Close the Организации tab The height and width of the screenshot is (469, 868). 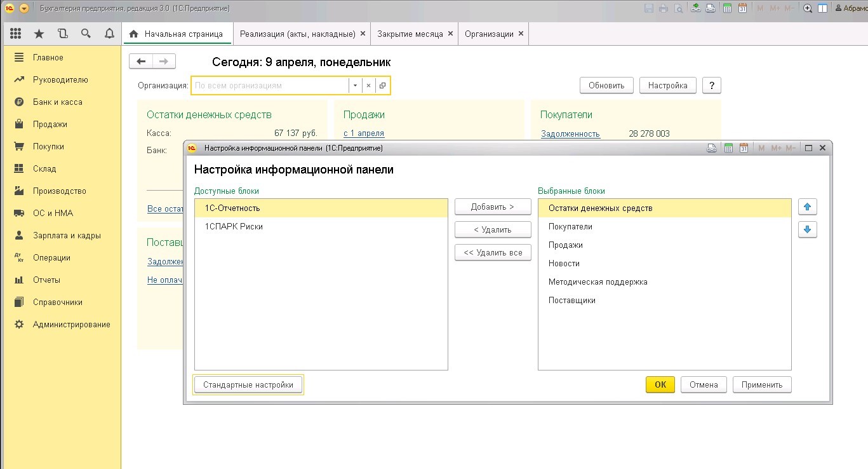point(521,34)
